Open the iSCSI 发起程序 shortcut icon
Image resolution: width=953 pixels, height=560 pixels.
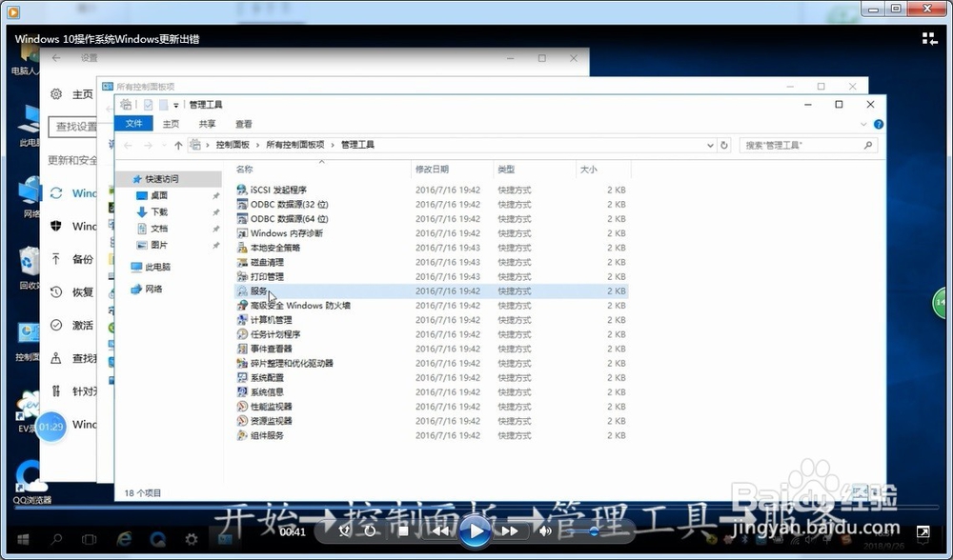click(242, 190)
